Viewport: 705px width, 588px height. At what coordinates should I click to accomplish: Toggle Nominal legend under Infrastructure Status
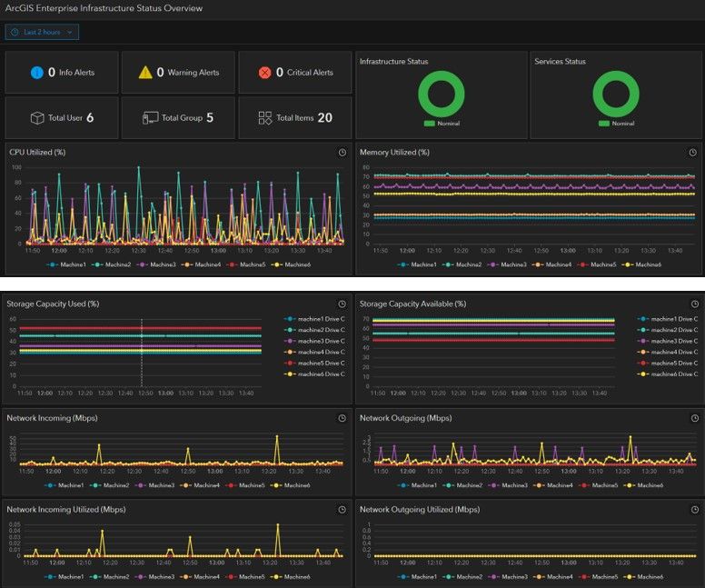[442, 124]
